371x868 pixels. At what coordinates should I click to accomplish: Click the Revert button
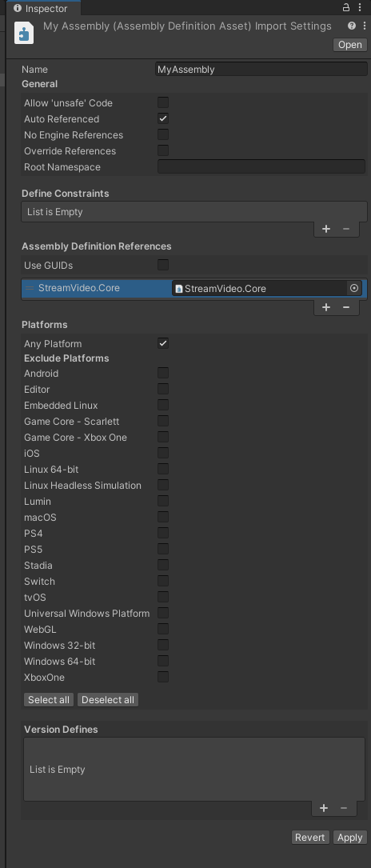pyautogui.click(x=309, y=838)
